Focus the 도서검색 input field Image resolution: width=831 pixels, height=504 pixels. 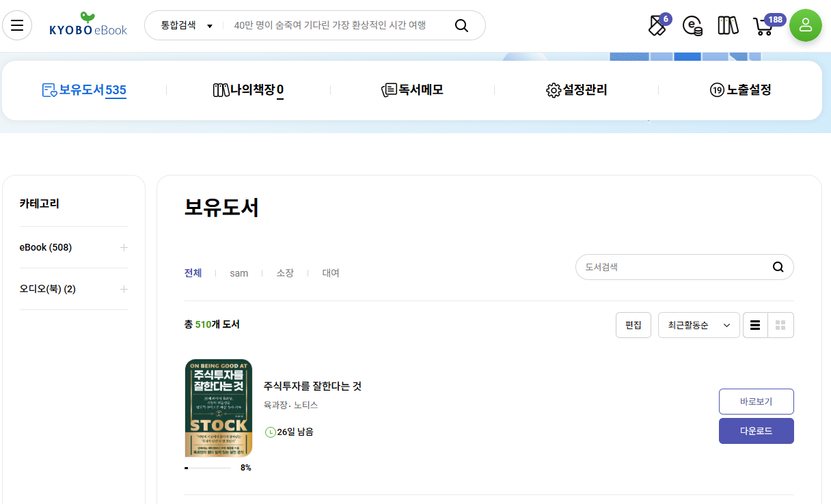(x=675, y=267)
